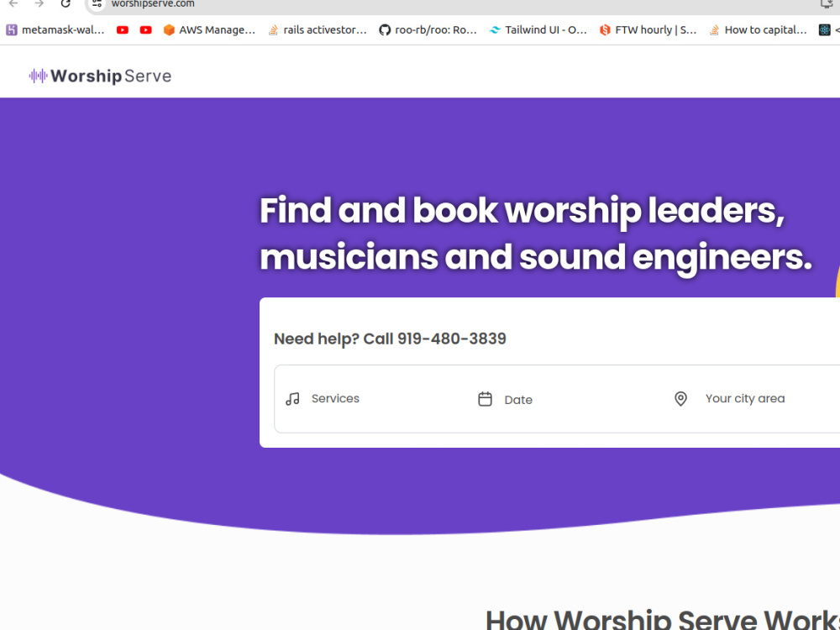The height and width of the screenshot is (630, 840).
Task: Open the rails activestor... bookmark
Action: coord(318,30)
